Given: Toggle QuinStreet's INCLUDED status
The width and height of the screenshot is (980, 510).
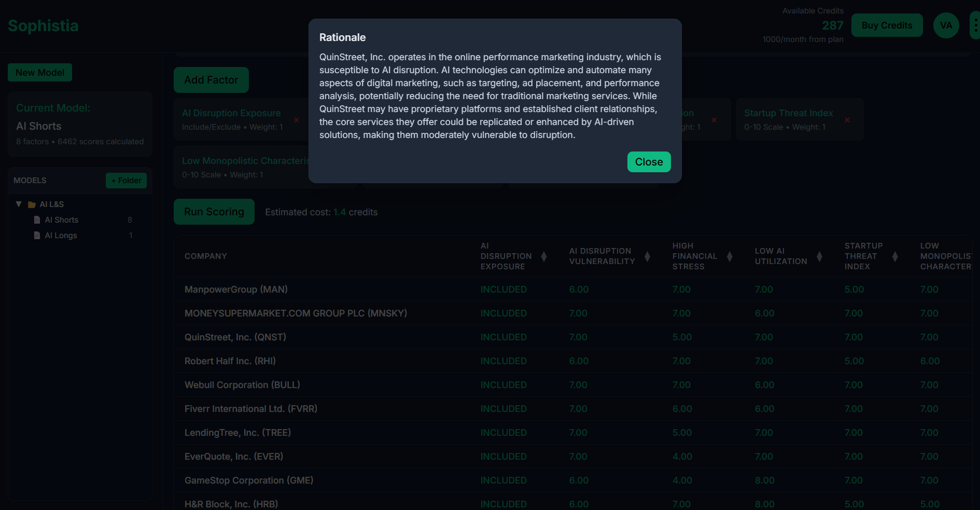Looking at the screenshot, I should 503,337.
